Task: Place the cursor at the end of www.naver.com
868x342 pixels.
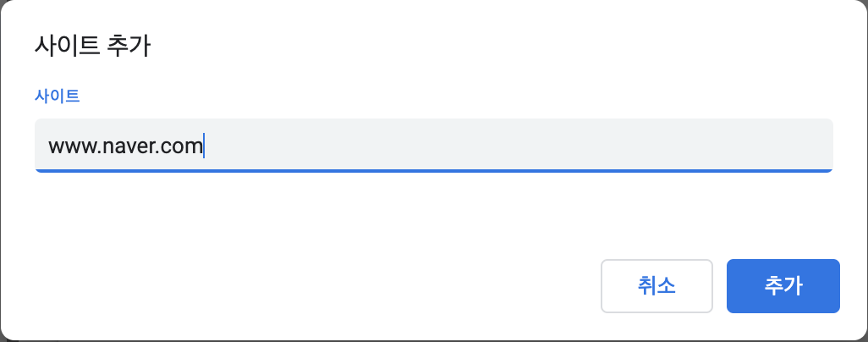Action: [203, 146]
